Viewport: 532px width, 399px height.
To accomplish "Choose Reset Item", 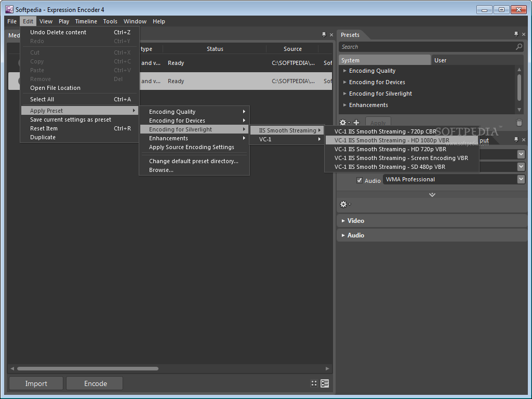I will click(x=79, y=128).
